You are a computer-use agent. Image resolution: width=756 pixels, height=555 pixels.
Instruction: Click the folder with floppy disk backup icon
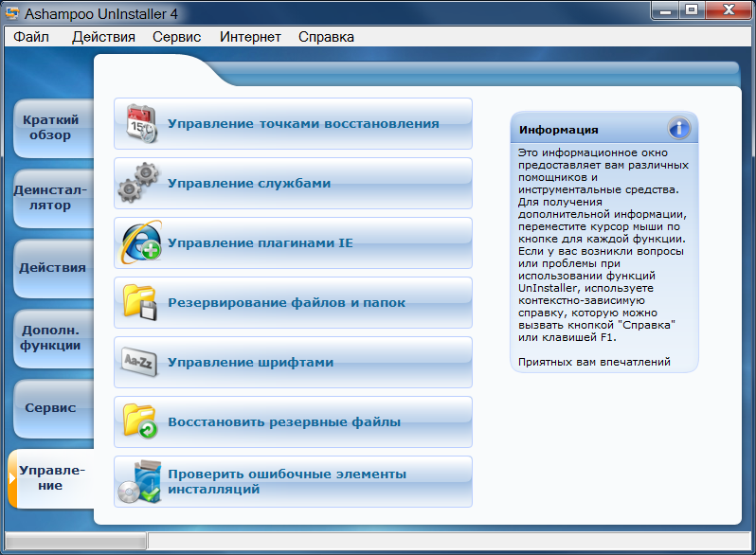pyautogui.click(x=141, y=302)
